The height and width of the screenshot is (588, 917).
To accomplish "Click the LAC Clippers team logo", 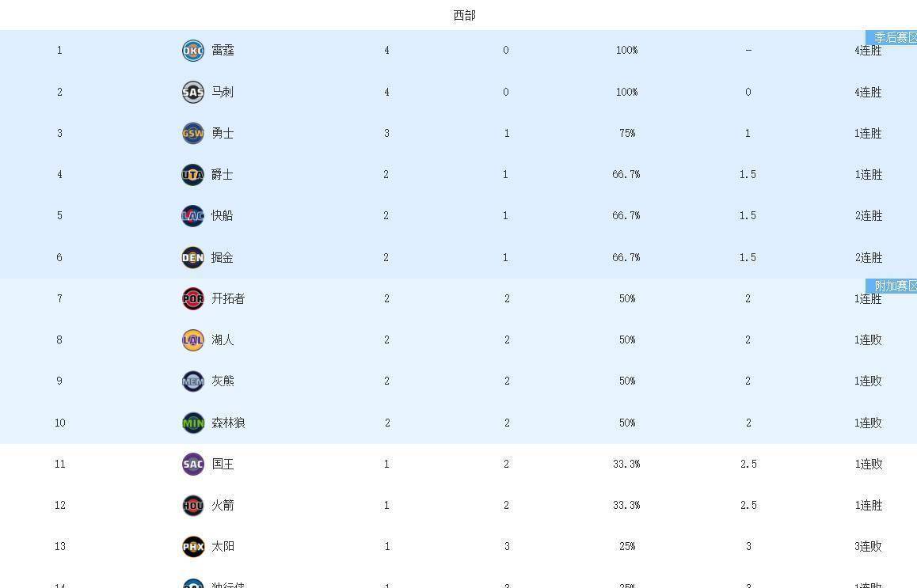I will [193, 215].
